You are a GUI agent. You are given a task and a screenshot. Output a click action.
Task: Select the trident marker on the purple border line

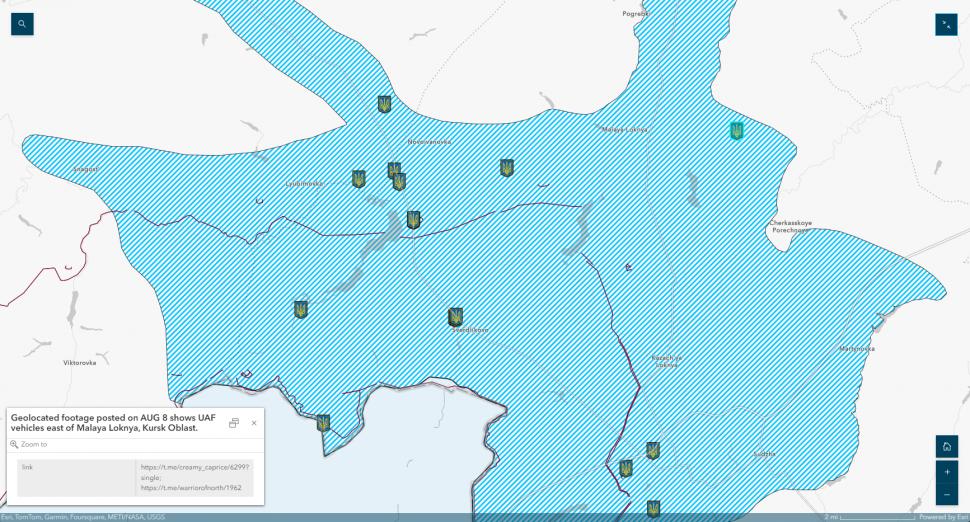413,220
